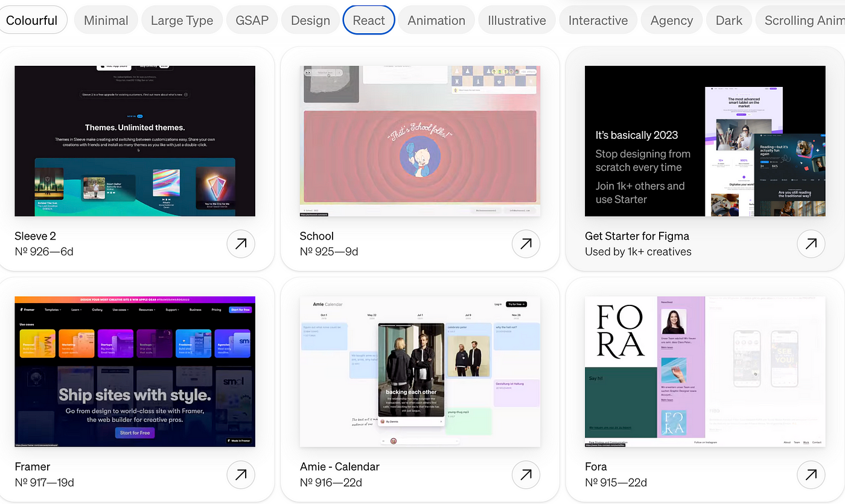Click the text "Nº 915—22d"
Screen dimensions: 845x504
click(x=616, y=482)
